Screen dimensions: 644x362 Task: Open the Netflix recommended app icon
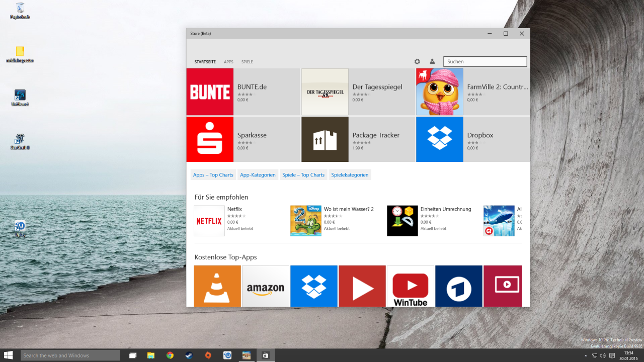[x=209, y=221]
